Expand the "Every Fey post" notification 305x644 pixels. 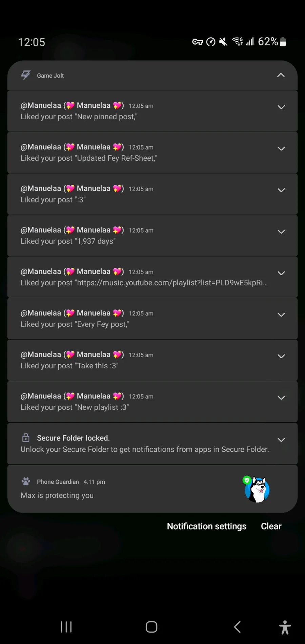pyautogui.click(x=281, y=315)
